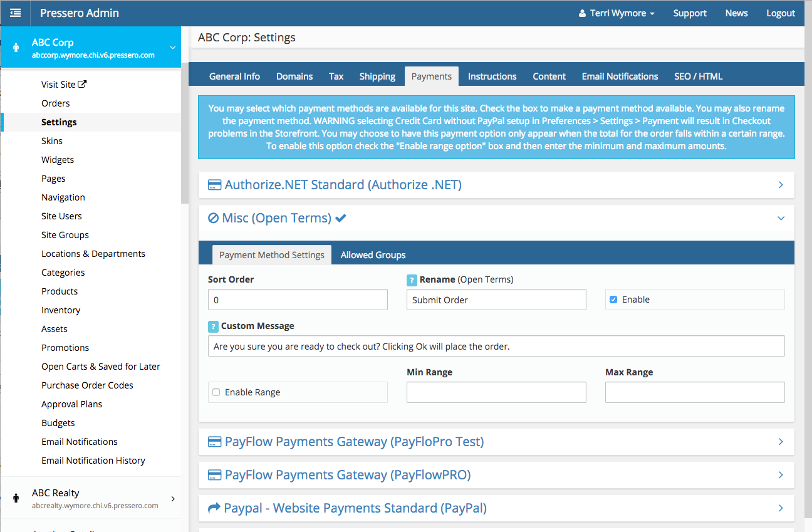Open Products in the sidebar
812x532 pixels.
tap(60, 291)
